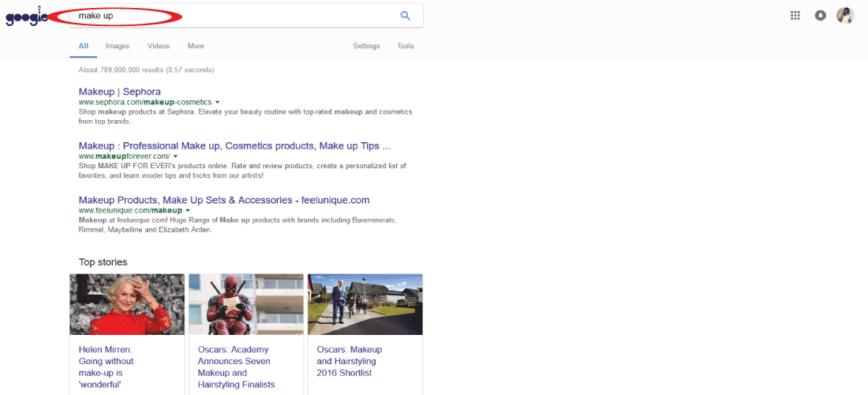Open the Helen Mirren going without make-up story
Image resolution: width=868 pixels, height=395 pixels.
(107, 367)
